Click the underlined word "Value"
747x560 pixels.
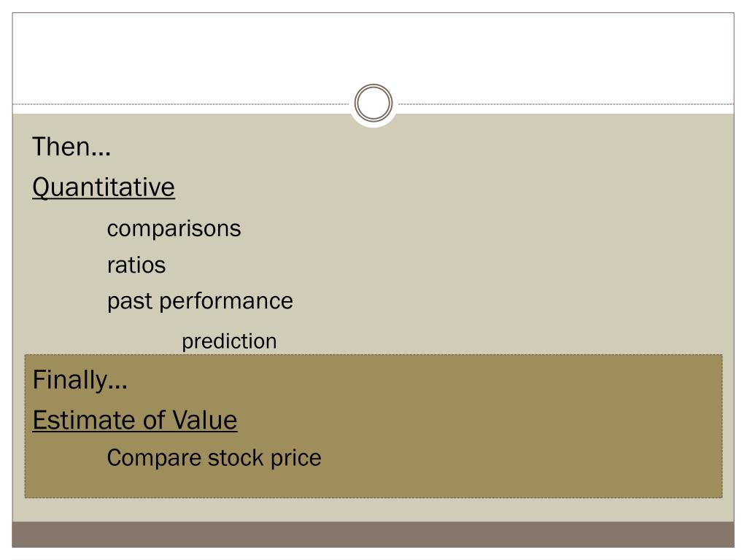click(205, 421)
